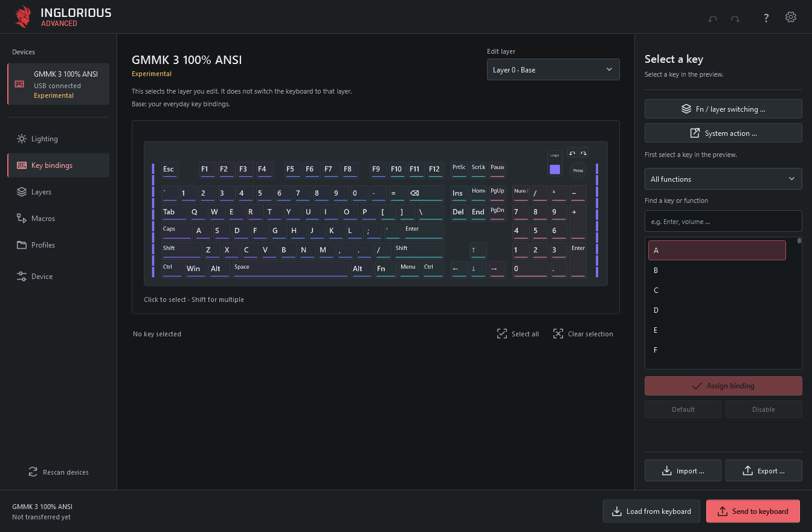Open System action options
This screenshot has height=532, width=812.
723,133
